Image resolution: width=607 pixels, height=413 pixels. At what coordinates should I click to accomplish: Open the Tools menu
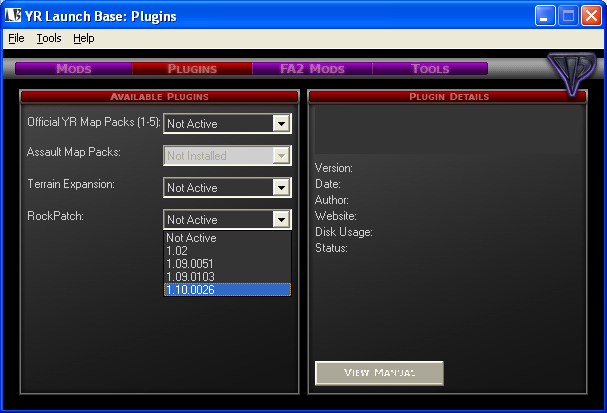49,38
